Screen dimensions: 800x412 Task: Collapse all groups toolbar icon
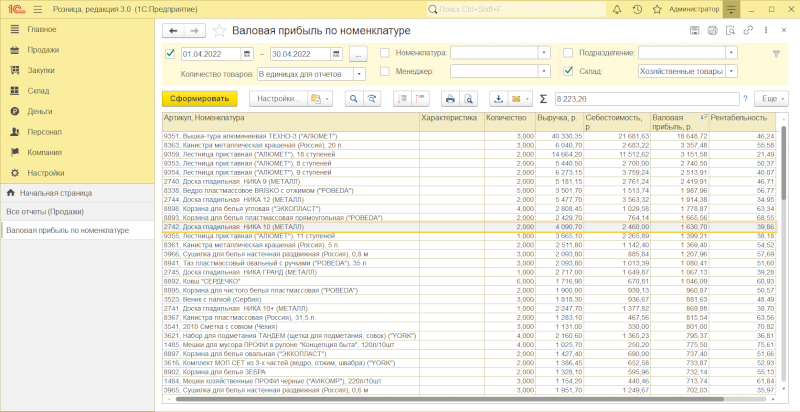403,99
